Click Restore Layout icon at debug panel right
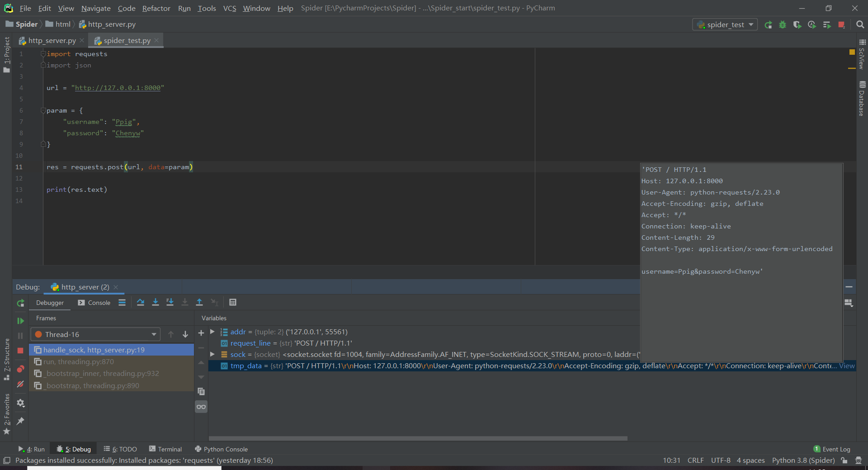This screenshot has height=470, width=868. pos(849,303)
